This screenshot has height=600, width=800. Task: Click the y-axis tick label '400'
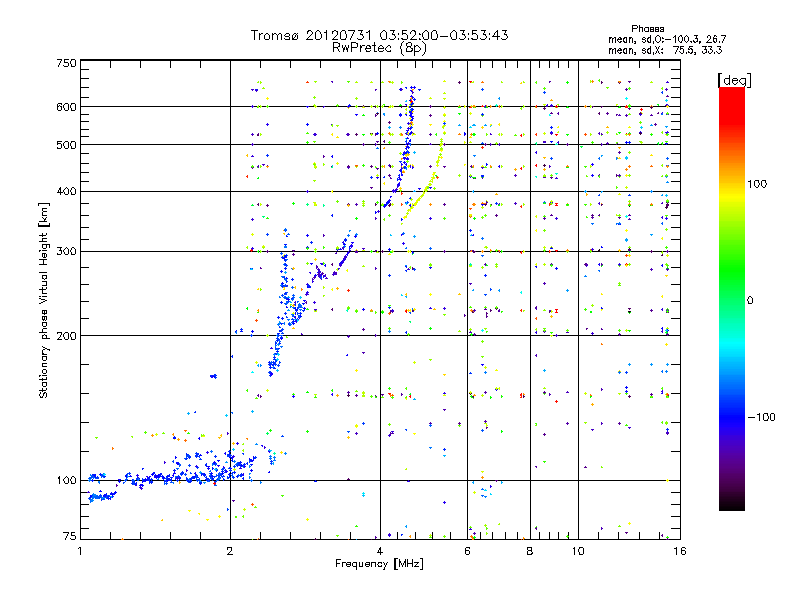click(x=66, y=191)
